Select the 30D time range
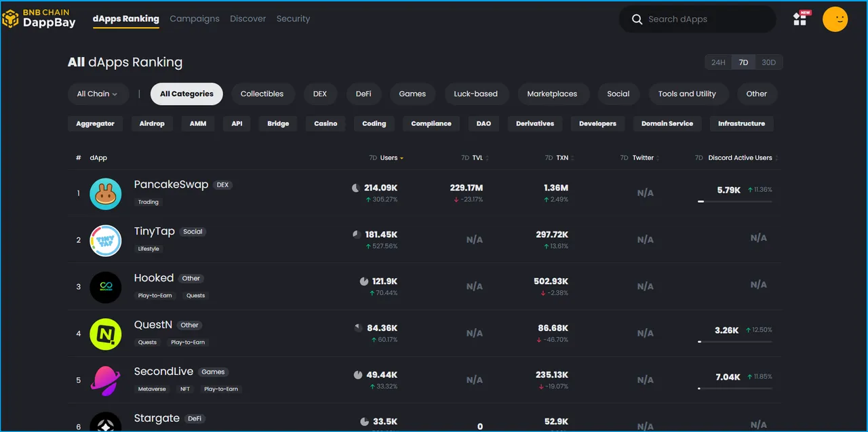 pos(768,62)
